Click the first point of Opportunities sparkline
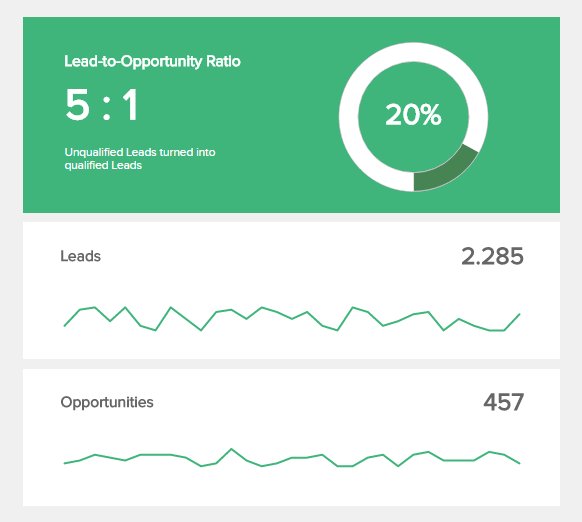 [65, 463]
